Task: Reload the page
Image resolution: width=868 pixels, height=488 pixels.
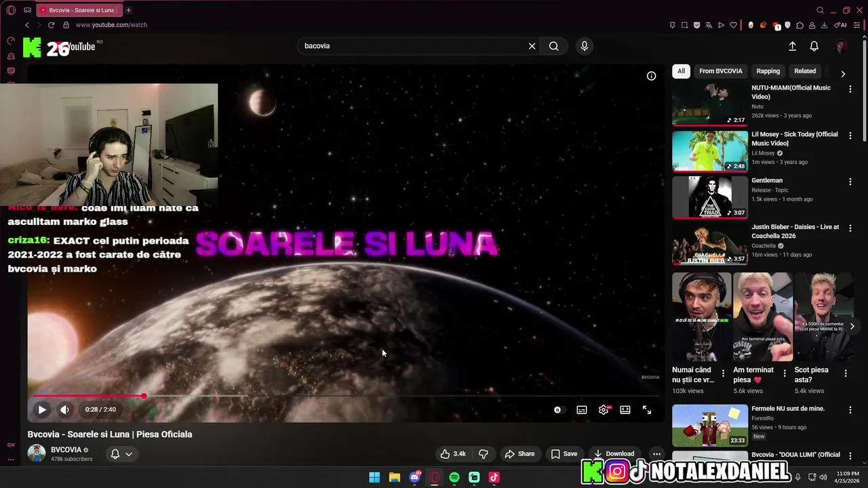Action: pyautogui.click(x=51, y=25)
